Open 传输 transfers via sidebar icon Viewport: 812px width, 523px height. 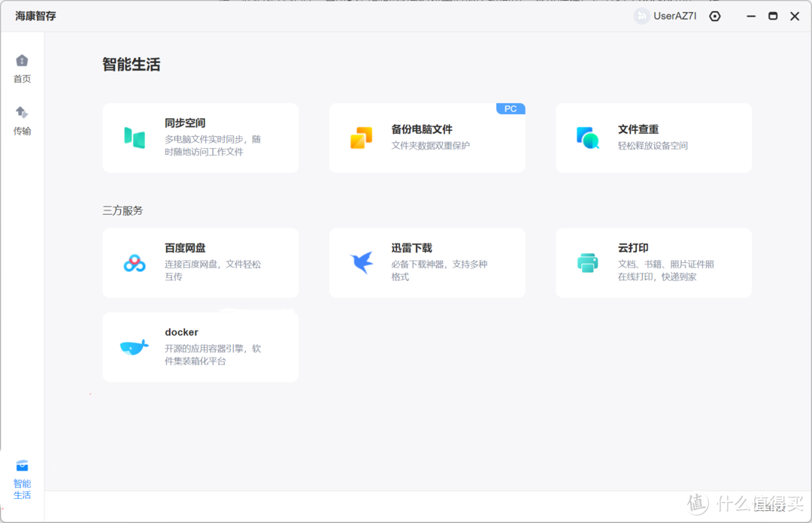(22, 113)
